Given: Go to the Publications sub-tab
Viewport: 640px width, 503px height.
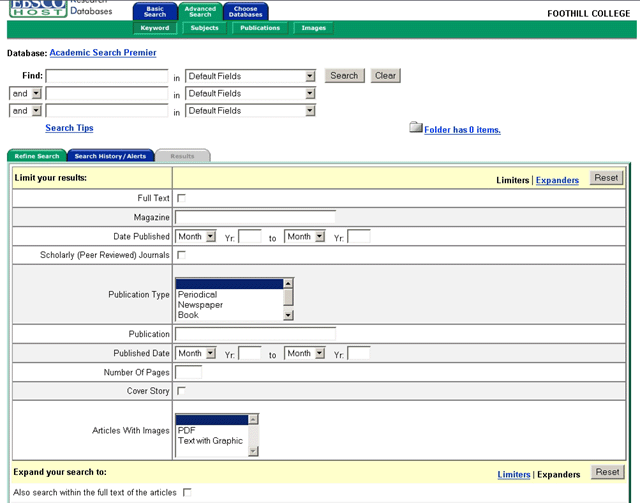Looking at the screenshot, I should [x=260, y=28].
